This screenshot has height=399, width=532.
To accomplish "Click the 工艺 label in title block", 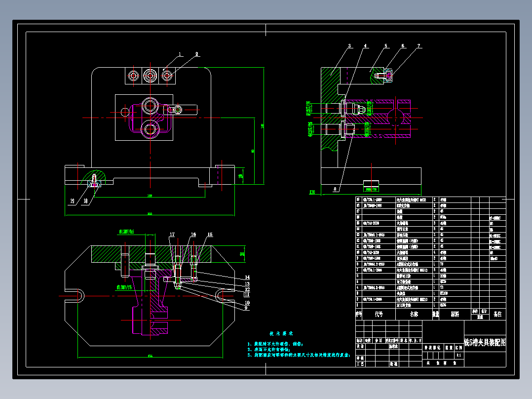I will [x=360, y=363].
